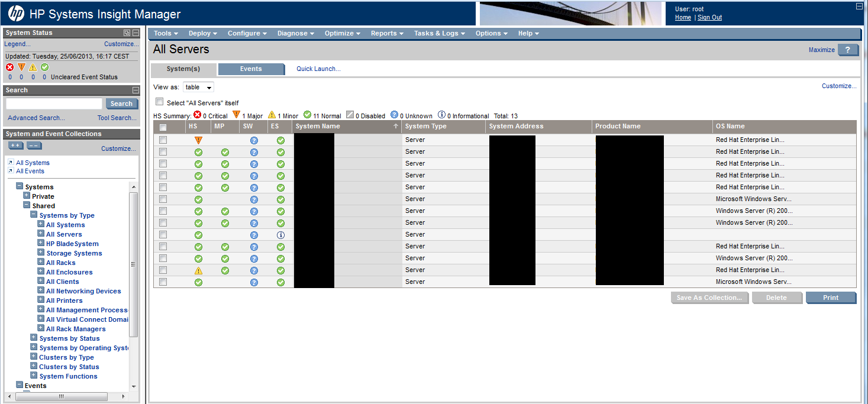Click the SW unknown icon in the major-status row

pyautogui.click(x=254, y=140)
